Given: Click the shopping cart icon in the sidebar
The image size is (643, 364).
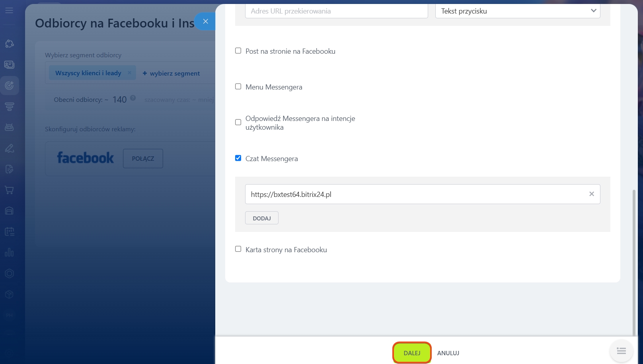Looking at the screenshot, I should (9, 190).
